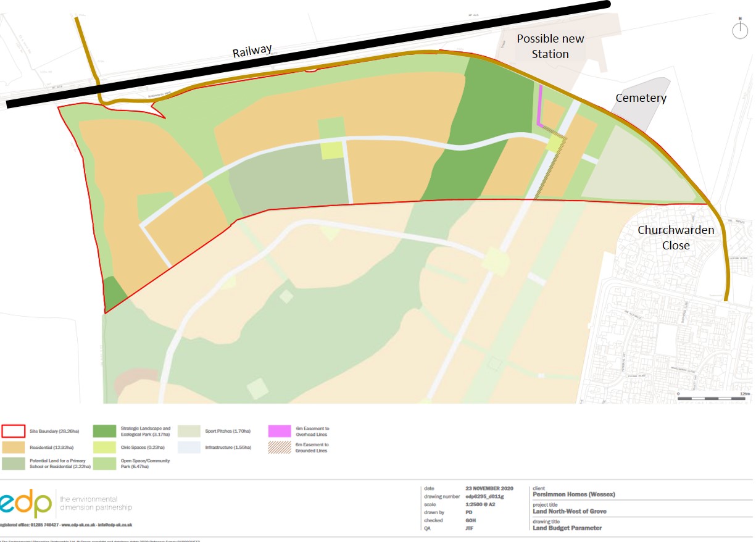Click the north arrow compass symbol
Viewport: 756px width, 542px height.
click(739, 30)
